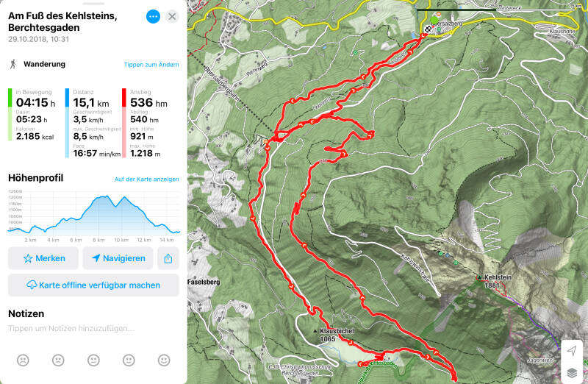Select the slightly sad face rating
Viewport: 588px width, 384px height.
(58, 360)
